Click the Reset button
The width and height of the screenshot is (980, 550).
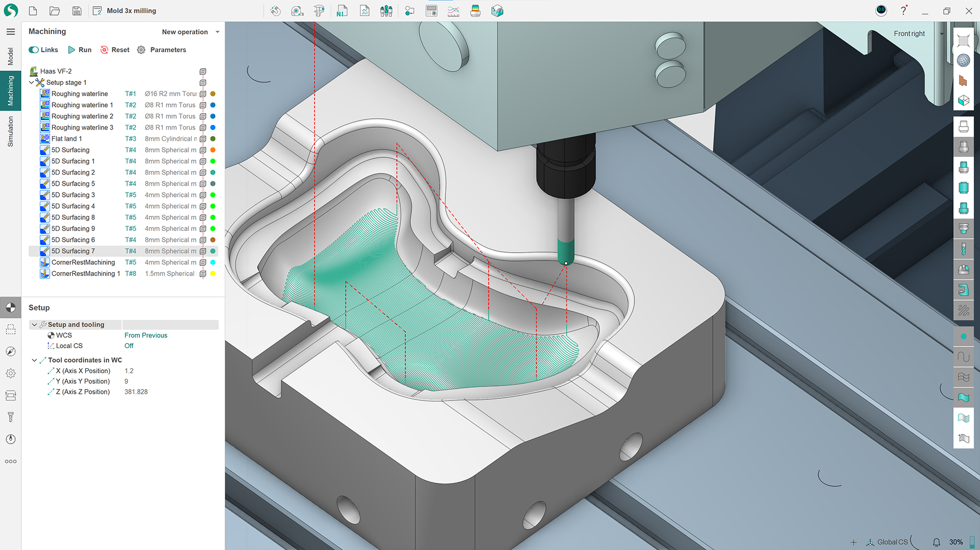pos(115,50)
